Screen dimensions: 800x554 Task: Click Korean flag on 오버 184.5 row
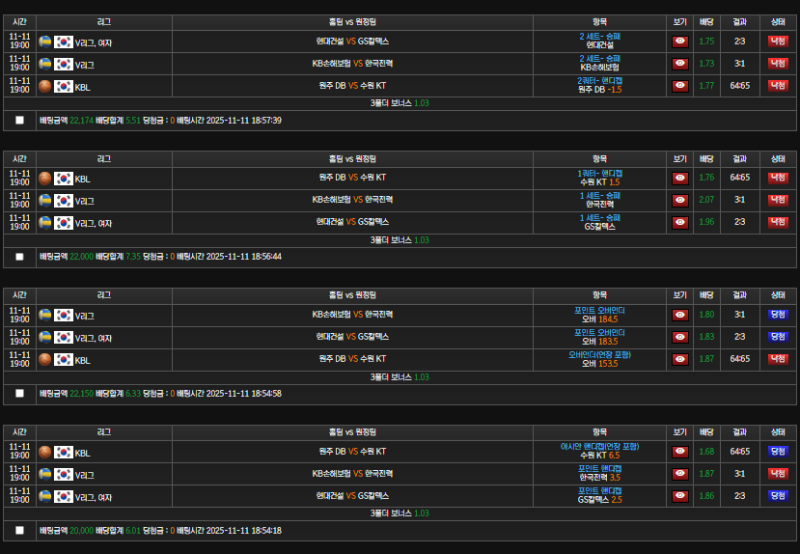(64, 315)
